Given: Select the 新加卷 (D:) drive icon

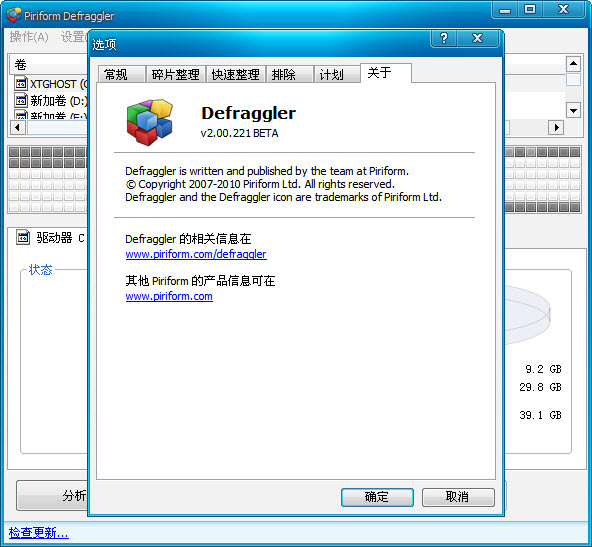Looking at the screenshot, I should point(21,100).
